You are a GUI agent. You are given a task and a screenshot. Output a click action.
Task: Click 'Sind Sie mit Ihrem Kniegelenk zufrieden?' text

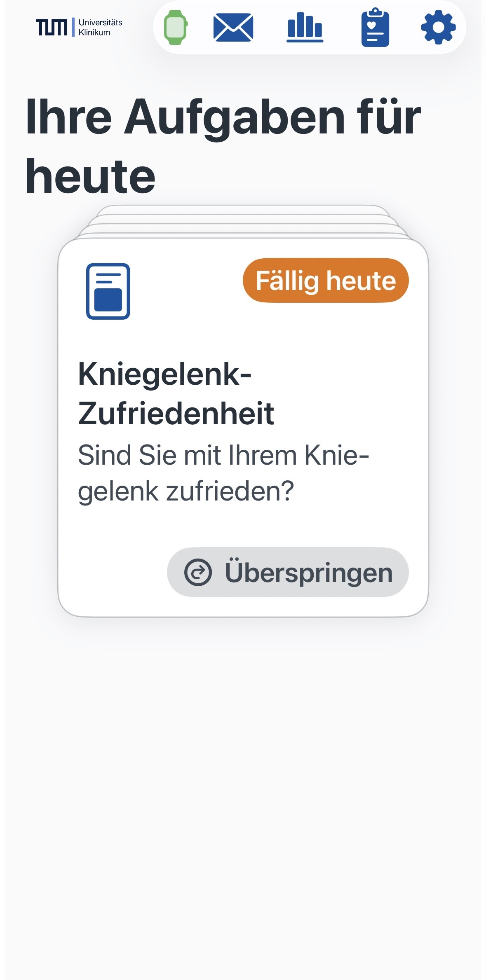tap(223, 473)
